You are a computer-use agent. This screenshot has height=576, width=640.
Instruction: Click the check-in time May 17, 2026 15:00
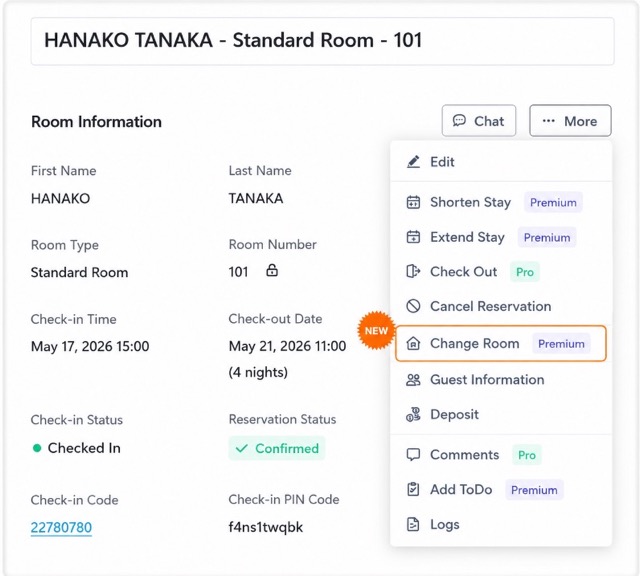click(90, 346)
